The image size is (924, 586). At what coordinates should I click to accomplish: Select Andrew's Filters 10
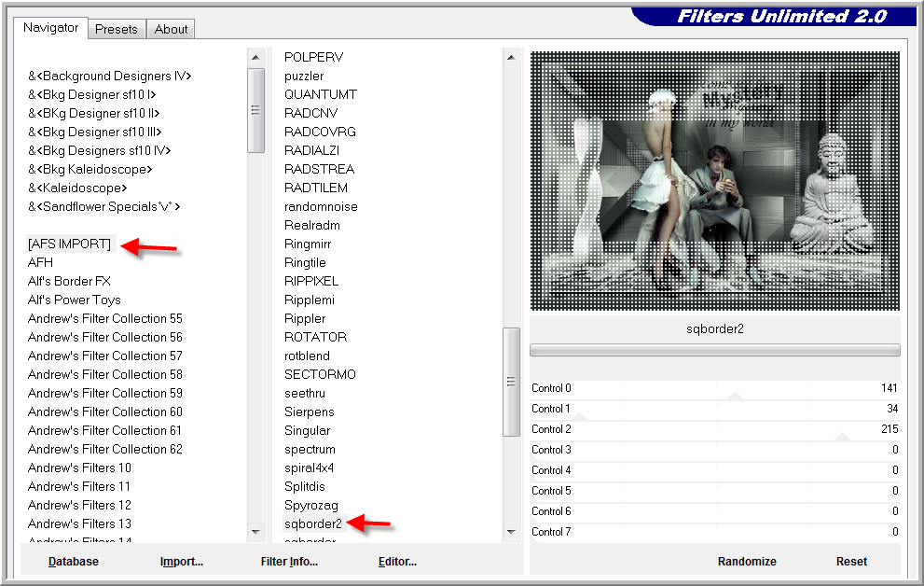coord(79,468)
